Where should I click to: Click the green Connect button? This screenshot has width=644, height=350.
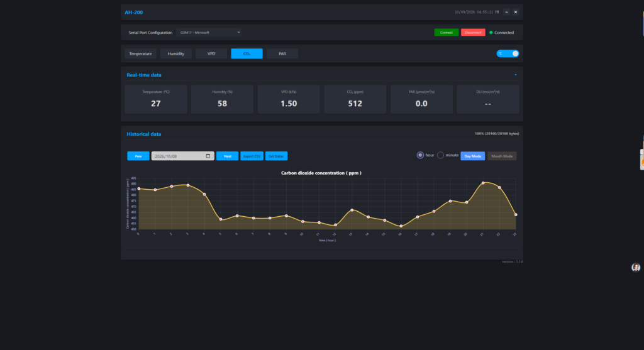[447, 33]
